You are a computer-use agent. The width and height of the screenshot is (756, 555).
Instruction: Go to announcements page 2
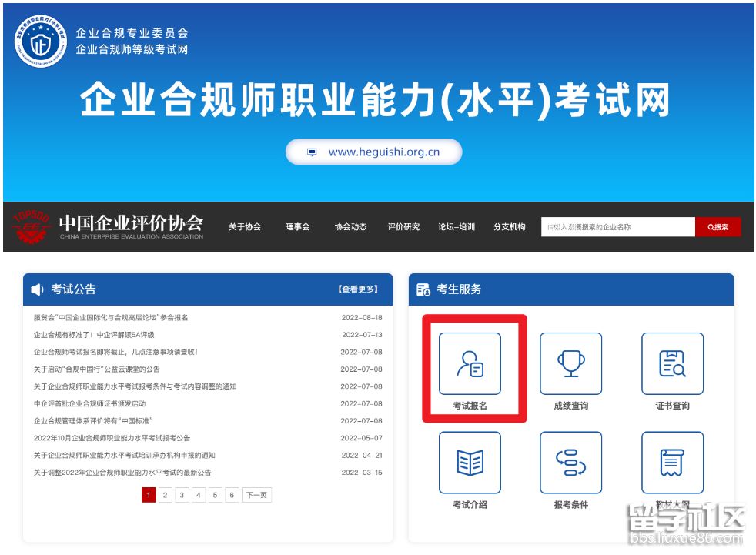point(165,495)
